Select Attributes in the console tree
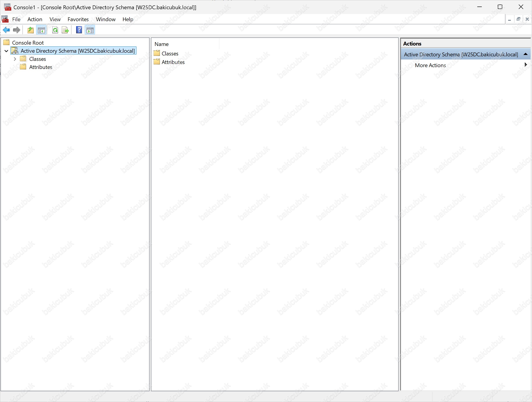 41,67
